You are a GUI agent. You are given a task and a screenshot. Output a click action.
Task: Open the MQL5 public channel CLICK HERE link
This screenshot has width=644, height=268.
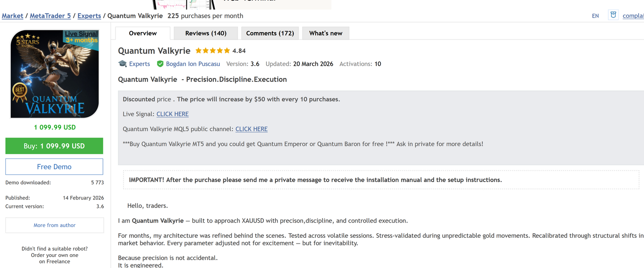click(251, 129)
